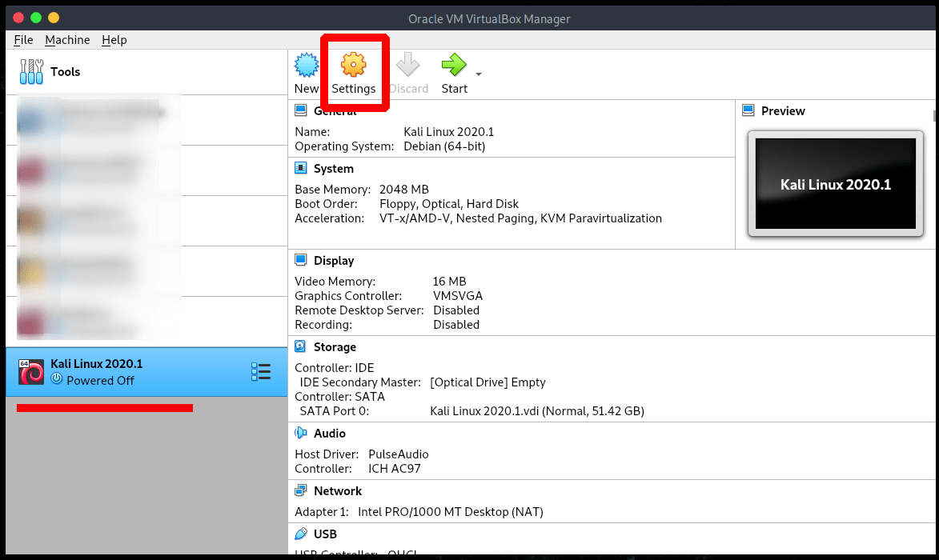Click the Network section icon
Screen dimensions: 939x560
(x=301, y=490)
